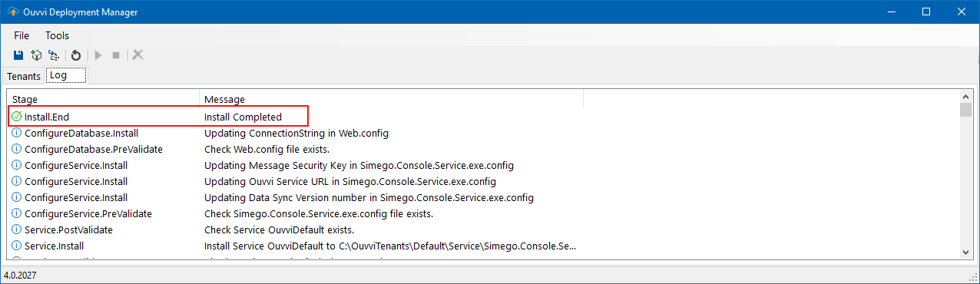980x284 pixels.
Task: Click the Start play toolbar icon
Action: (x=98, y=55)
